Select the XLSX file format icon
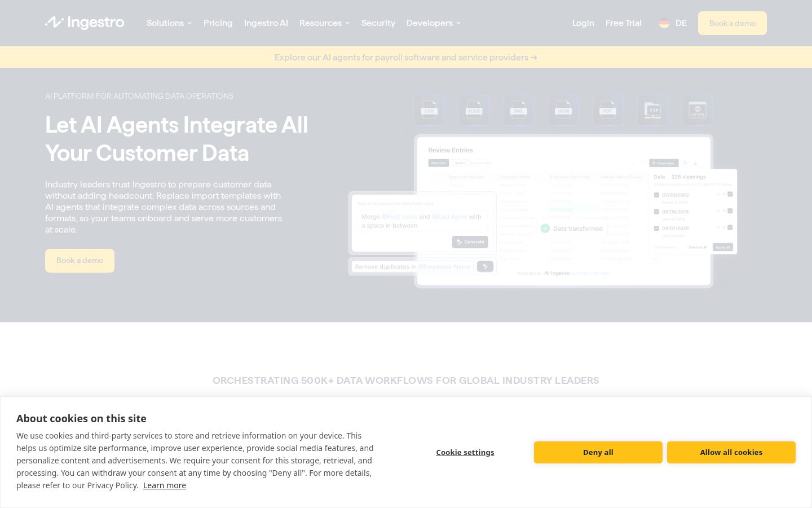 (474, 110)
